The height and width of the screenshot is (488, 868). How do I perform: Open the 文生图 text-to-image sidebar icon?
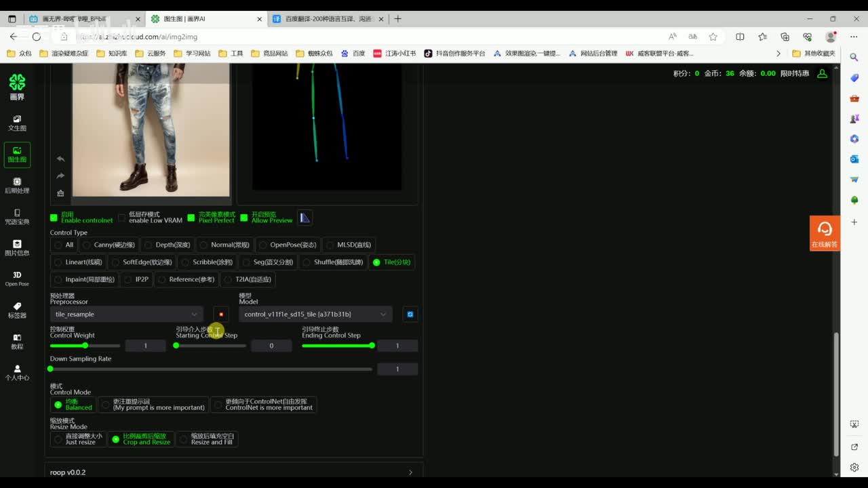(x=17, y=122)
